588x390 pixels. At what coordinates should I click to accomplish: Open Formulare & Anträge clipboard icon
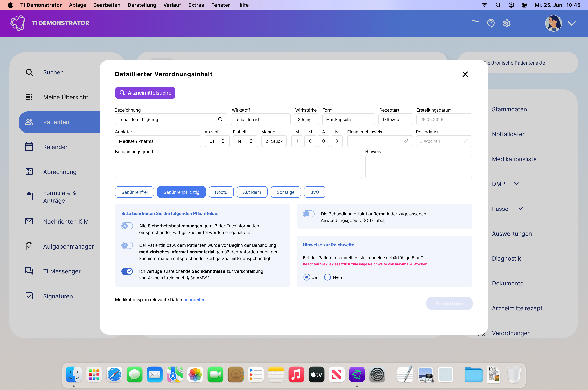(x=29, y=196)
